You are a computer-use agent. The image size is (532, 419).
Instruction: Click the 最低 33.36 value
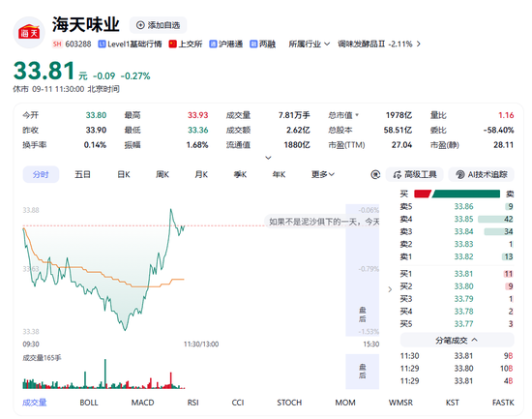197,130
